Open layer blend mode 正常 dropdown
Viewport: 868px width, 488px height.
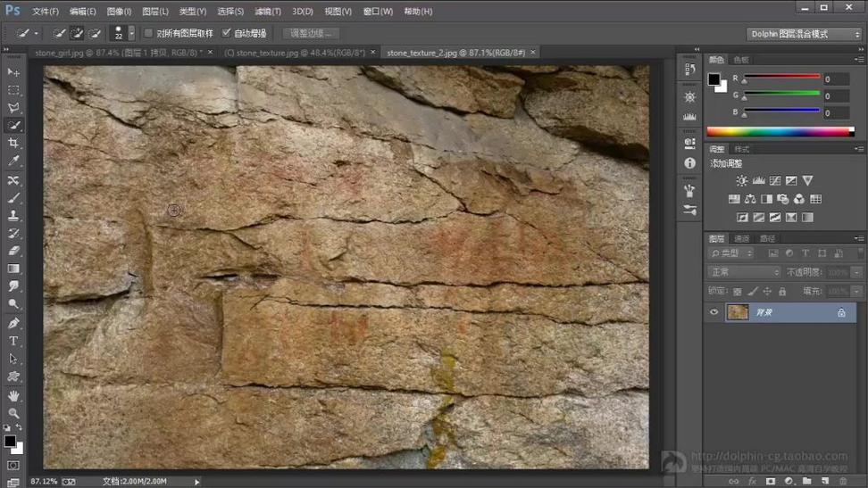tap(744, 272)
